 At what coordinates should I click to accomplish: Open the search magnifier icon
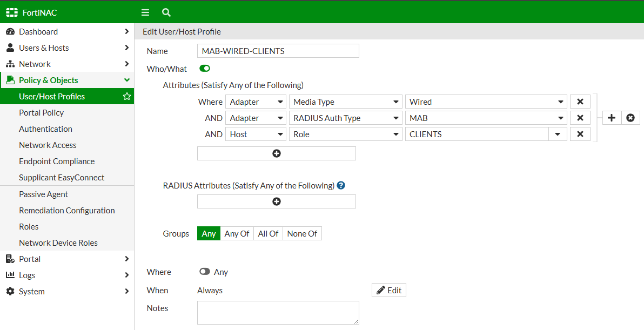(x=166, y=13)
